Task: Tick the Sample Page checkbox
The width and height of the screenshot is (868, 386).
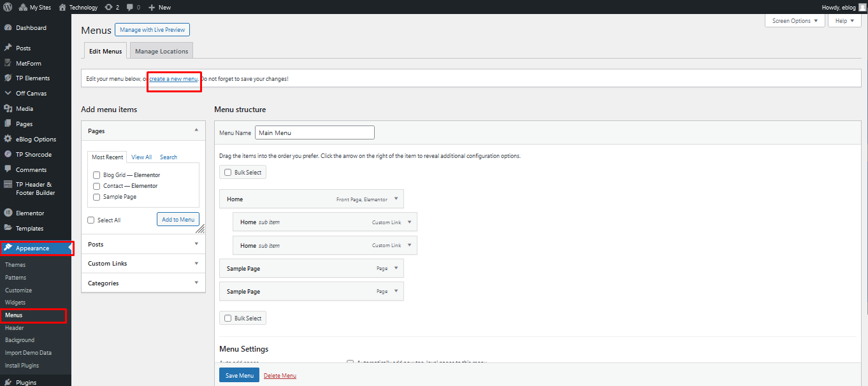Action: click(x=96, y=197)
